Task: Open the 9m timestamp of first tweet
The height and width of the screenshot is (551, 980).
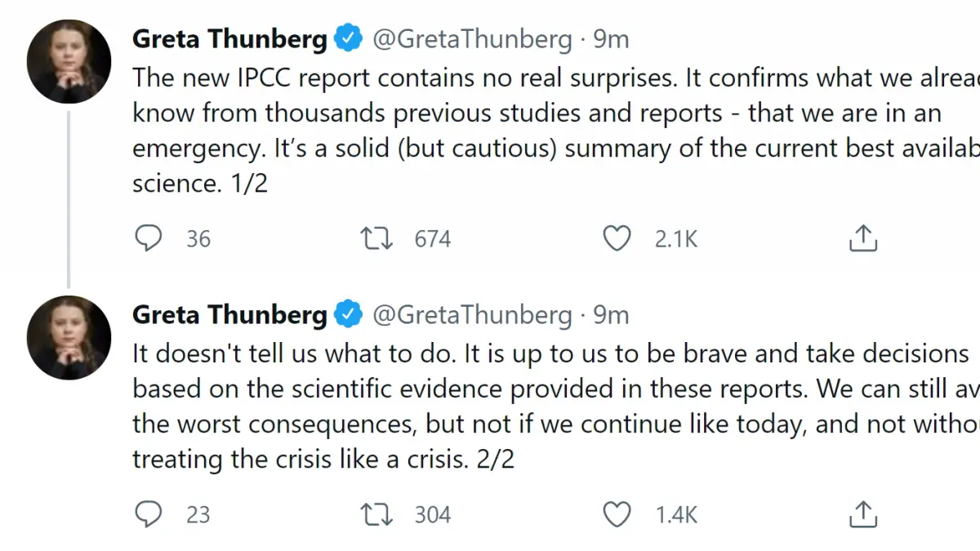Action: (x=611, y=38)
